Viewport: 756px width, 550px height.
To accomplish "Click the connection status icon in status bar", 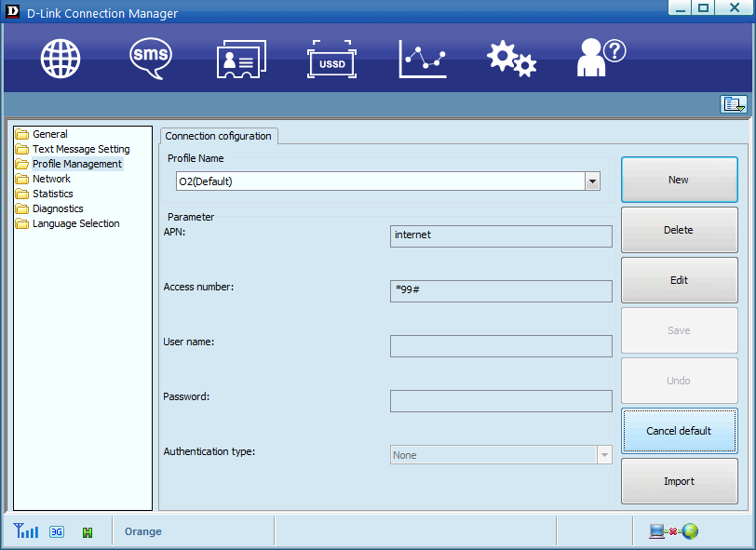I will click(674, 531).
